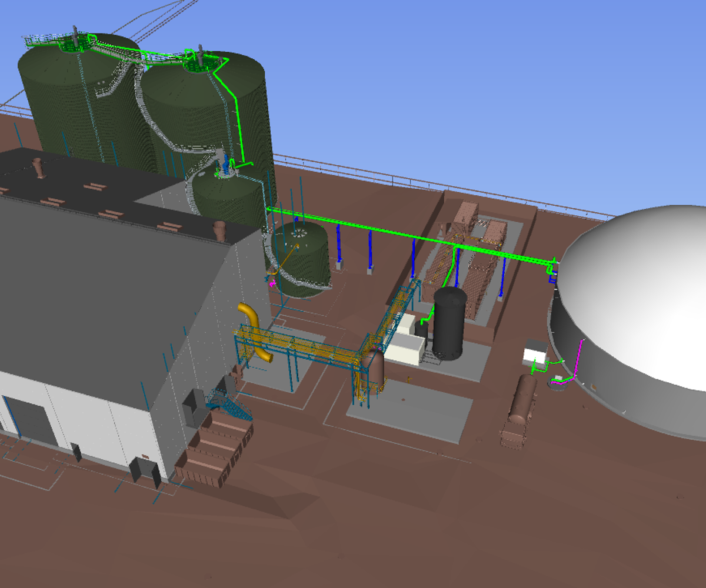Click the empty blue sky background
The image size is (706, 588).
point(471,76)
